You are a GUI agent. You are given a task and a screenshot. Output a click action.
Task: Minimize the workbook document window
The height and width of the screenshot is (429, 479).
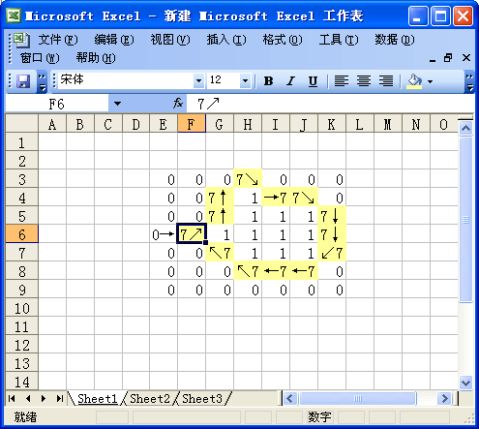[x=433, y=59]
